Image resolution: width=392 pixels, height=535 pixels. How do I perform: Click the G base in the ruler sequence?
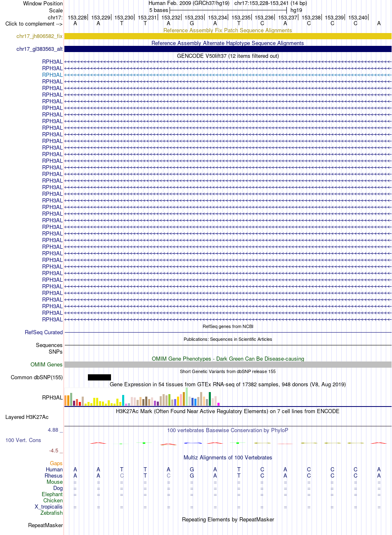pos(192,24)
